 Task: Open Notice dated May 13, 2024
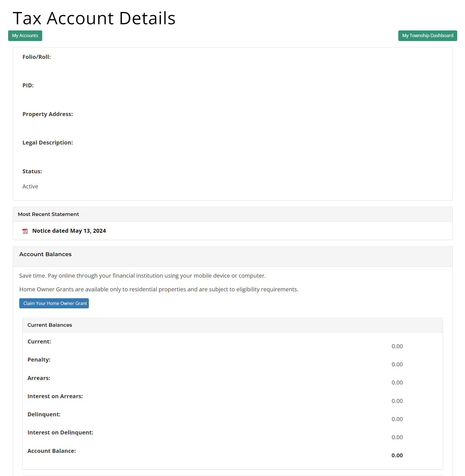(x=69, y=231)
